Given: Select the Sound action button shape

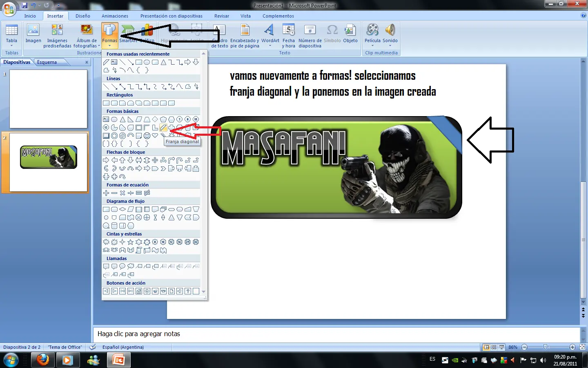Looking at the screenshot, I should coord(180,291).
